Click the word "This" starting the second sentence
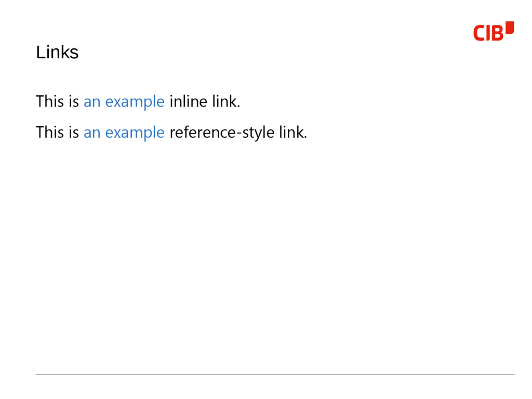 tap(50, 132)
